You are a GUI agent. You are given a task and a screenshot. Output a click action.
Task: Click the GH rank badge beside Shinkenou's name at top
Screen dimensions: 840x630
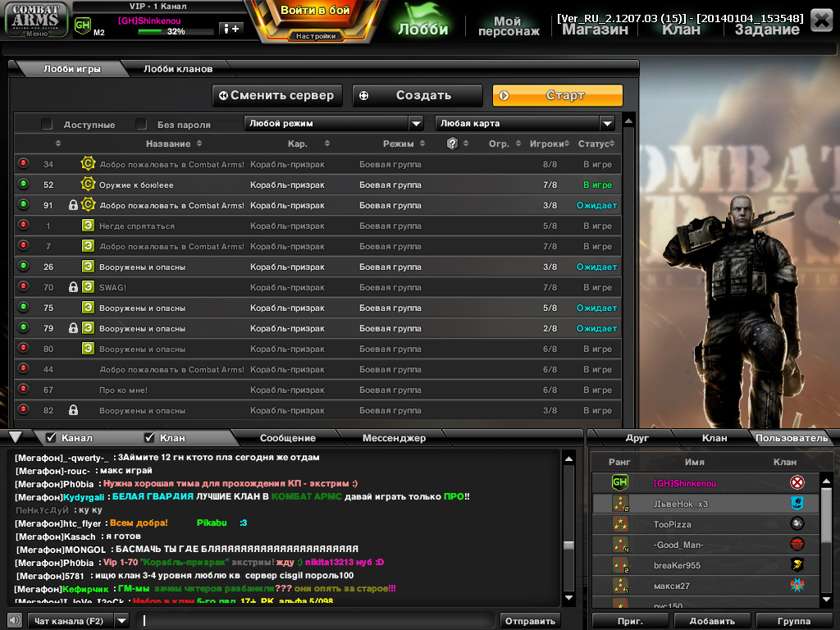(83, 25)
